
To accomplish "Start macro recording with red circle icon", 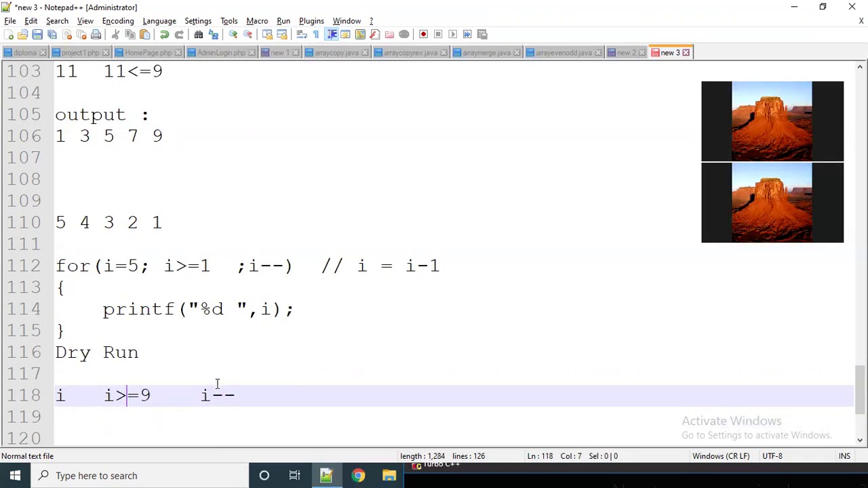I will pos(423,34).
